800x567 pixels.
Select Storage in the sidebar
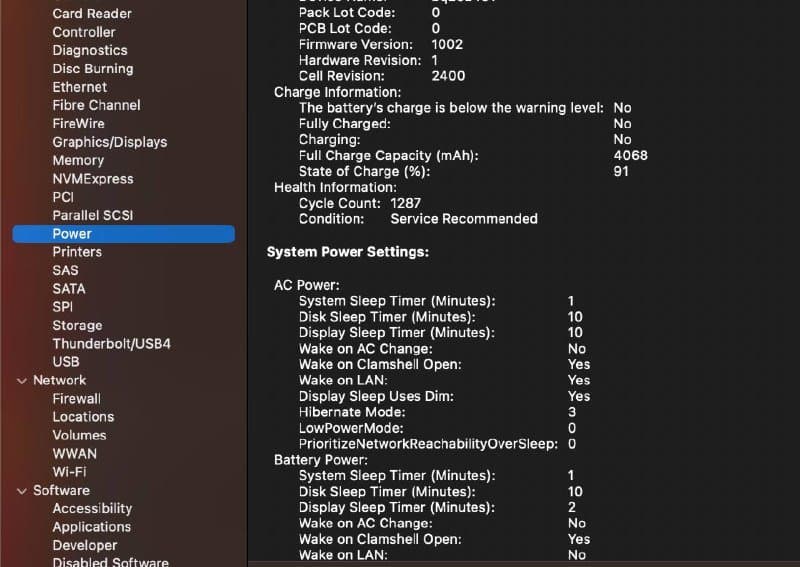pyautogui.click(x=77, y=325)
